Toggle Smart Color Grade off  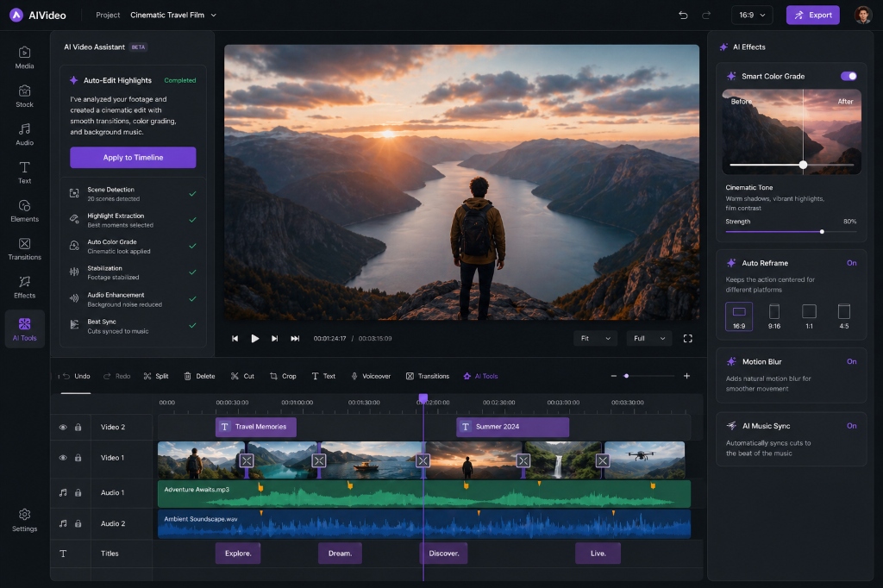pyautogui.click(x=849, y=76)
